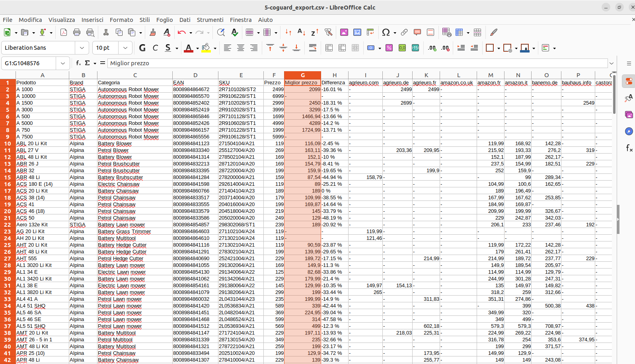The width and height of the screenshot is (635, 364).
Task: Click the Clone formatting paintbrush
Action: [x=153, y=32]
